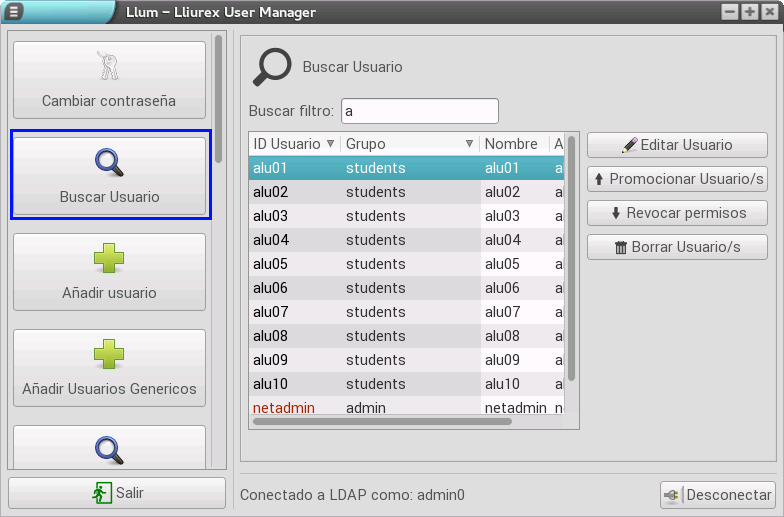Click green plus icon for Añadir Usuarios Genericos

(x=108, y=354)
